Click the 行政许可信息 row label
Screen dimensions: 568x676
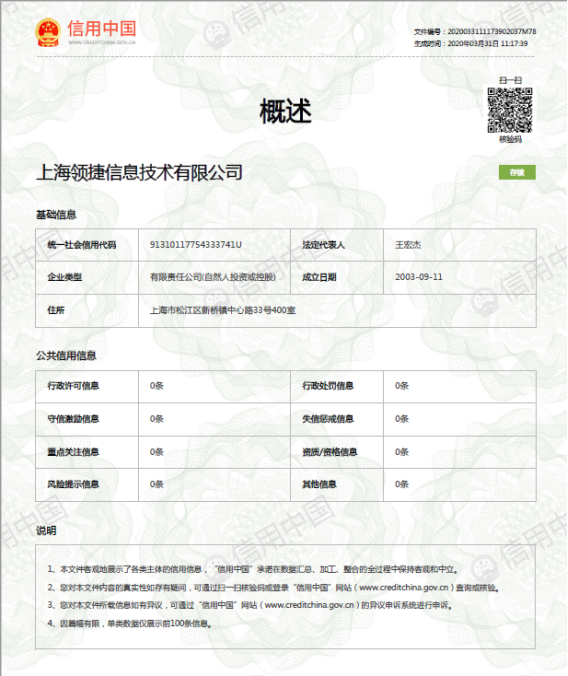[73, 386]
